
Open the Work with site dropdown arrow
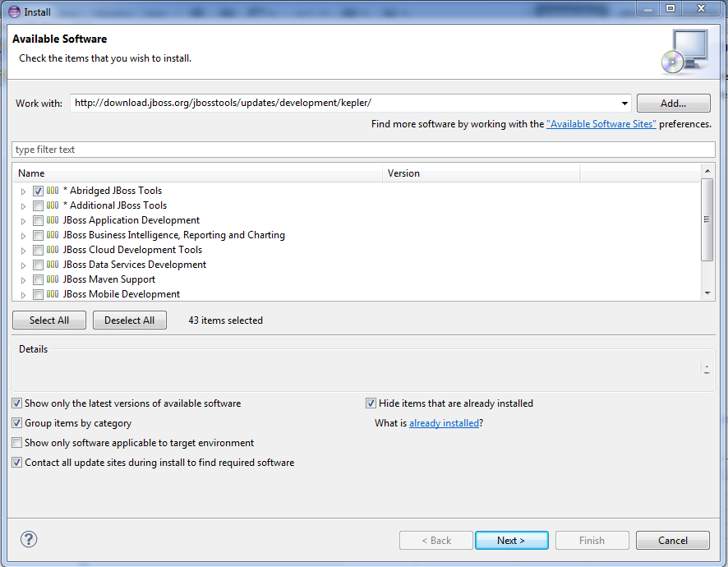click(x=624, y=103)
